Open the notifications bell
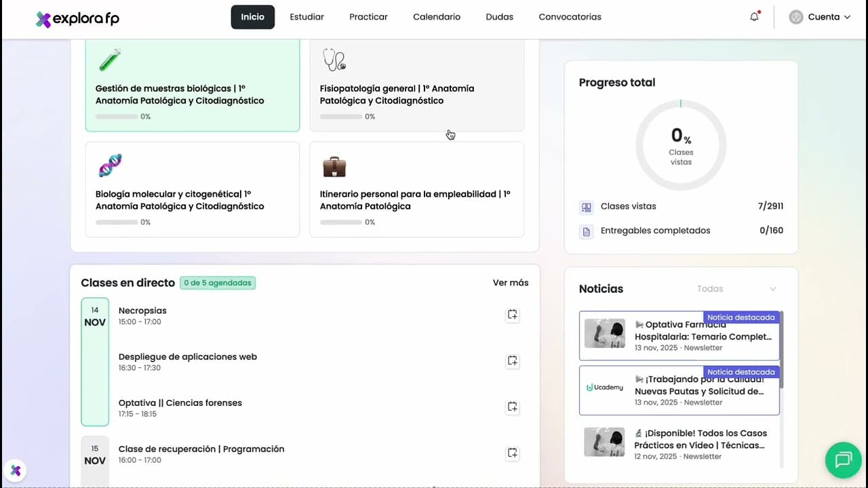The width and height of the screenshot is (868, 488). click(754, 17)
